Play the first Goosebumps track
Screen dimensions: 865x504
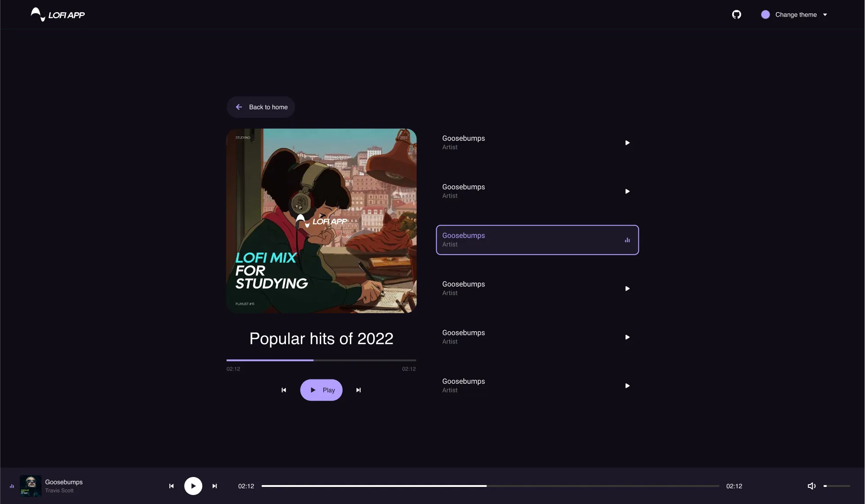(627, 142)
